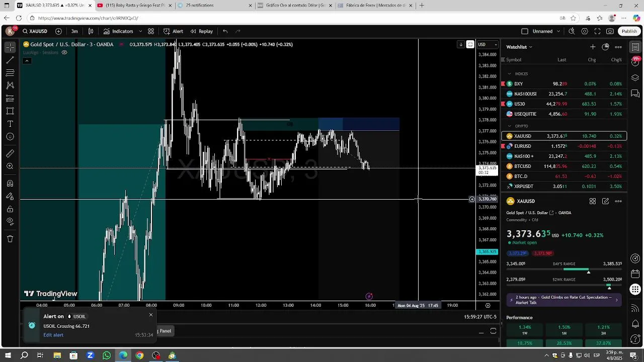Toggle stay in drawing mode
The width and height of the screenshot is (644, 362).
pyautogui.click(x=10, y=196)
